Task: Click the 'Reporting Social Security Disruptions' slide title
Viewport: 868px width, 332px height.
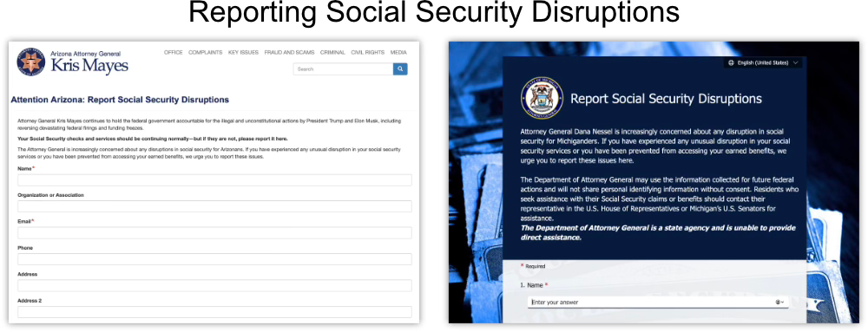Action: pyautogui.click(x=434, y=13)
